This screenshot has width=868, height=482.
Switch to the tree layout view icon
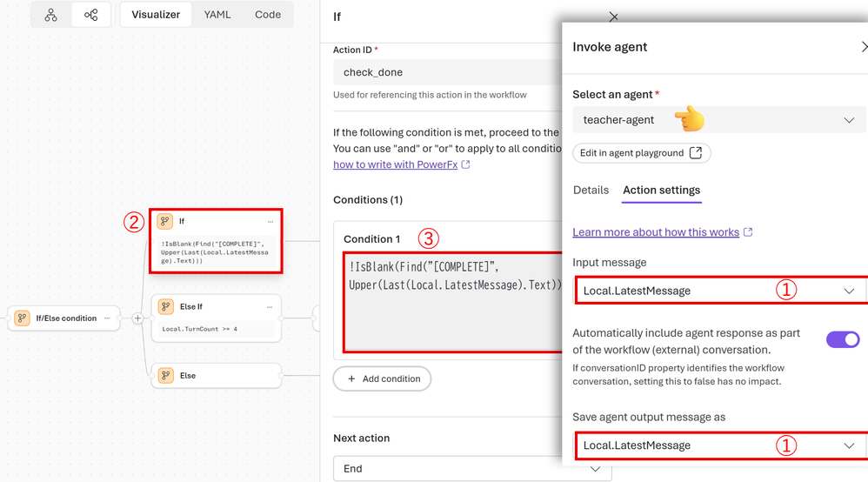point(51,15)
